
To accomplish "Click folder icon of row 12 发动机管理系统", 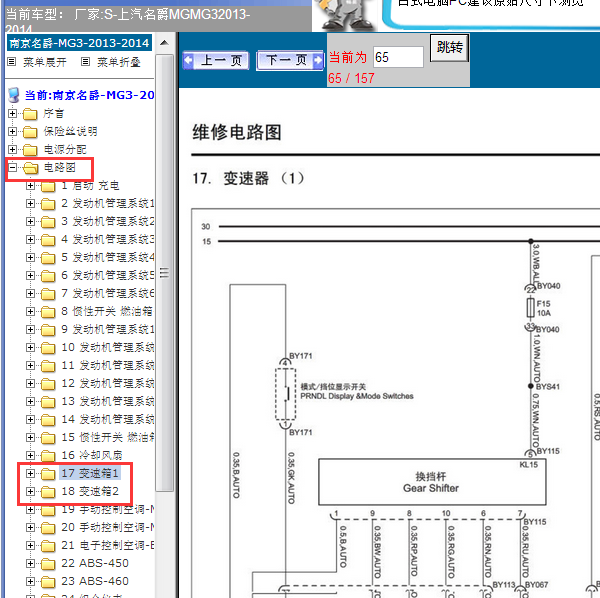I will pos(48,384).
